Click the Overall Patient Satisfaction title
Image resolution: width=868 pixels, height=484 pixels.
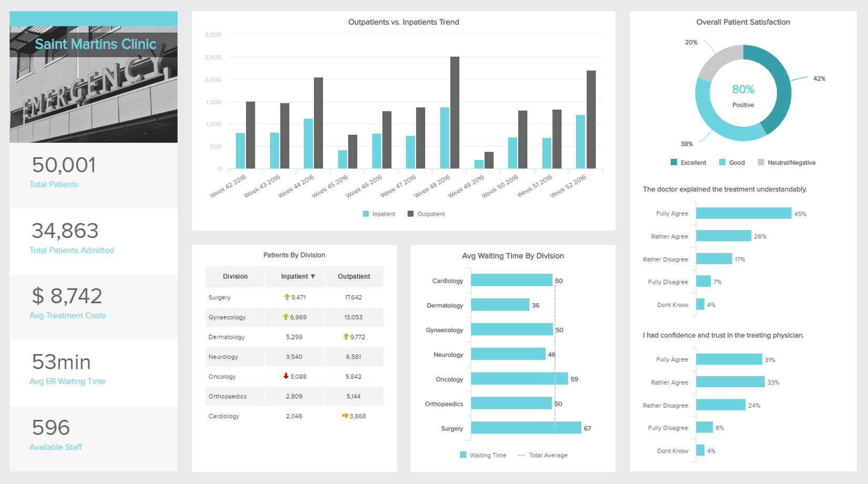click(x=743, y=22)
